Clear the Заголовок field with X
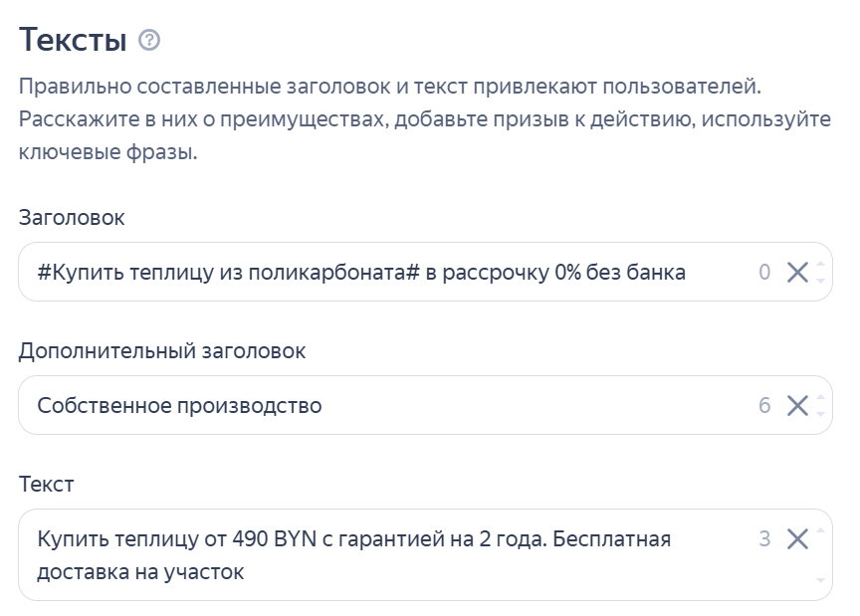The height and width of the screenshot is (616, 860). (797, 273)
